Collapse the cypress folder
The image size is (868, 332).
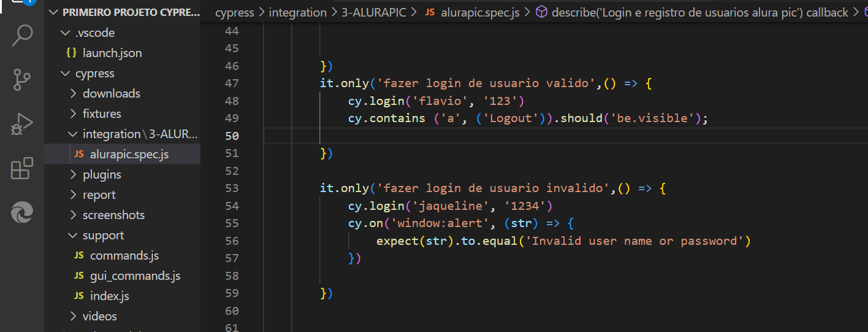click(x=65, y=73)
